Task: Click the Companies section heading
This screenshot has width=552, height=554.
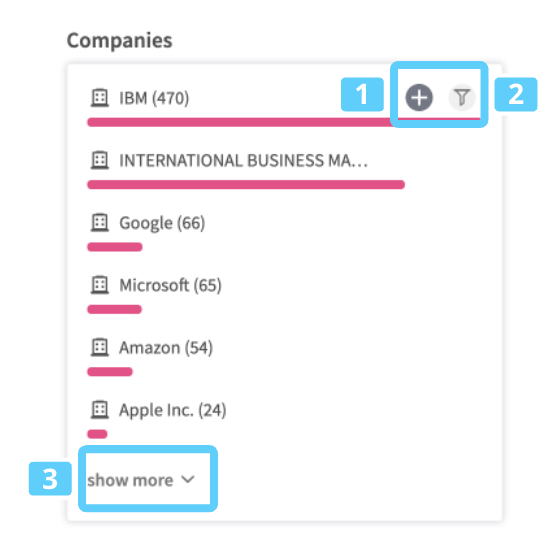Action: (x=119, y=41)
